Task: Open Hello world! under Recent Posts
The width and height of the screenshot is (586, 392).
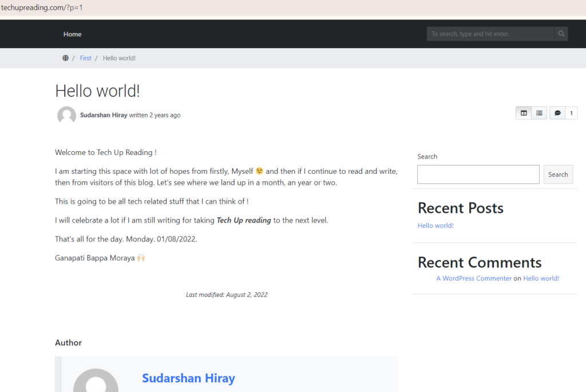Action: tap(435, 225)
